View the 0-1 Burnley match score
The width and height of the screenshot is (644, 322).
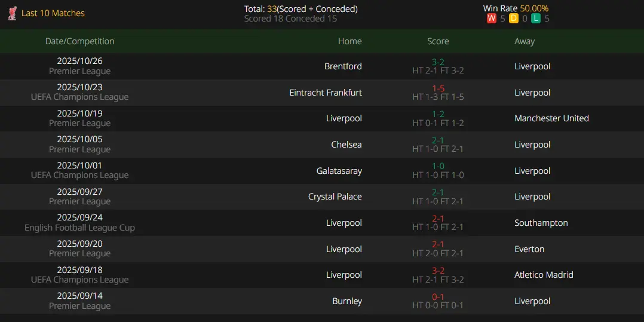pos(438,297)
